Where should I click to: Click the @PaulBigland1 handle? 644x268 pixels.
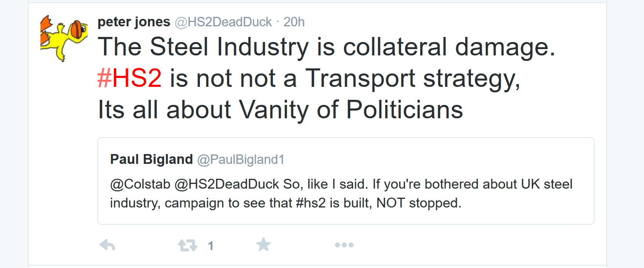[241, 160]
